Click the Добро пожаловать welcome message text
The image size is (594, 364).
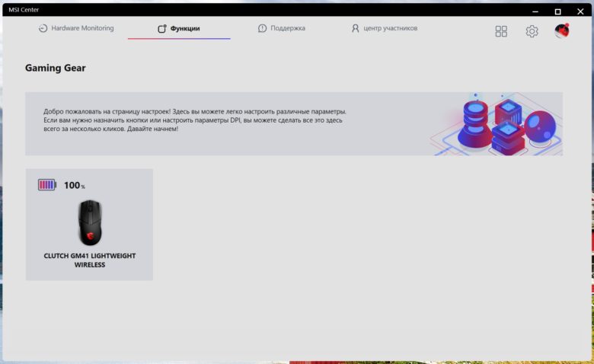[195, 120]
